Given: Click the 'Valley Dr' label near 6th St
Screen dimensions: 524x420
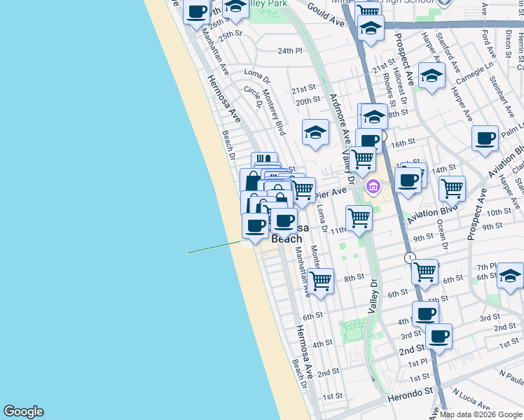Looking at the screenshot, I should coord(373,296).
